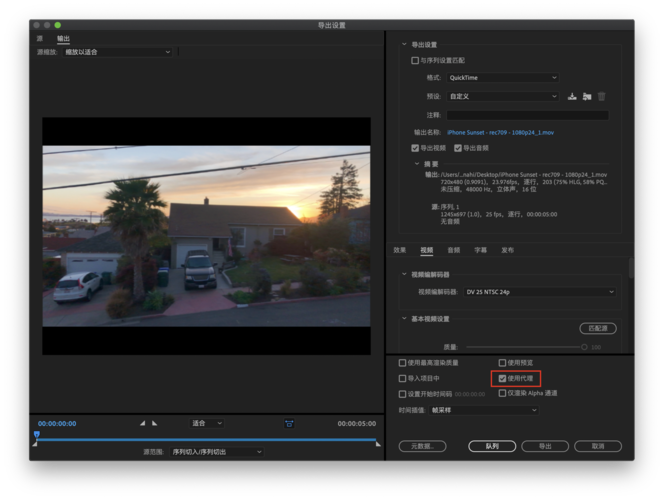Click the delete preset trash icon
Viewport: 664px width, 500px height.
point(602,96)
